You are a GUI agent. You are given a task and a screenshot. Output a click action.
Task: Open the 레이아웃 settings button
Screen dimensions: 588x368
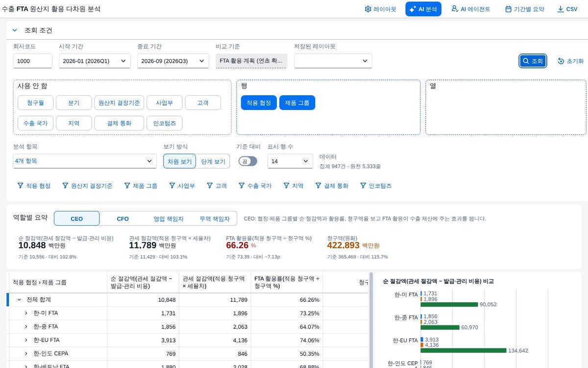coord(380,9)
